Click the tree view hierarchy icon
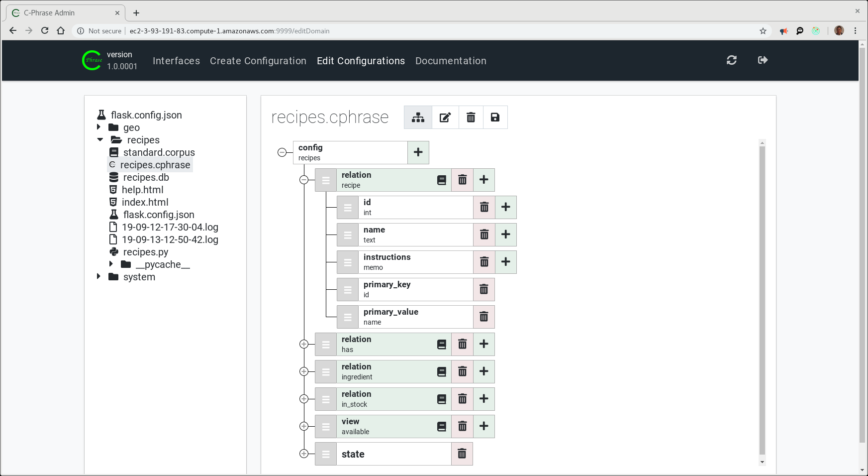868x476 pixels. (418, 118)
